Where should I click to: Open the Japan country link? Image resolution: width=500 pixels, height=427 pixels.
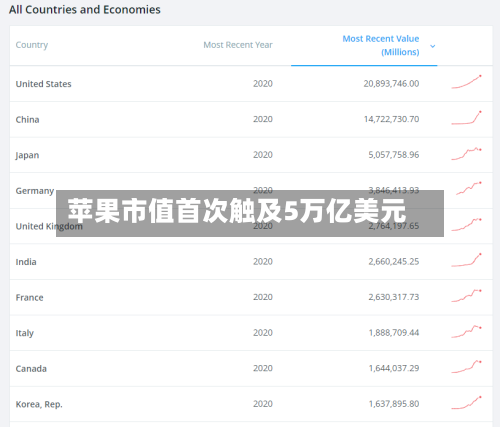(x=27, y=155)
